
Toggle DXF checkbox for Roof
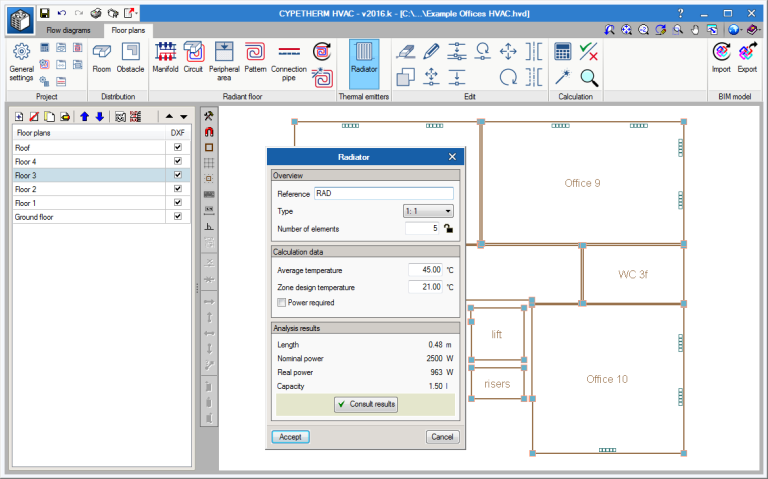[178, 147]
